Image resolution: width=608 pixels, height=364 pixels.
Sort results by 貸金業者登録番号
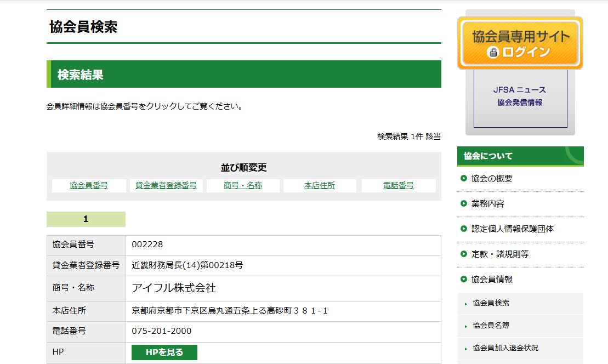pos(166,186)
